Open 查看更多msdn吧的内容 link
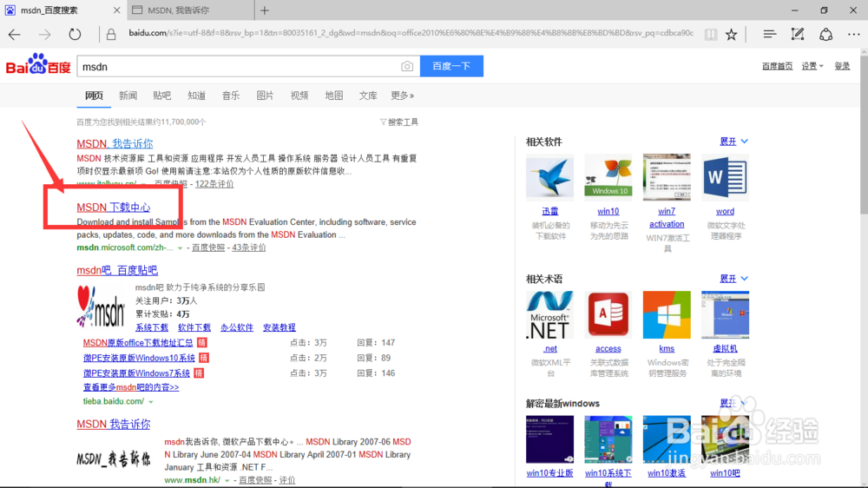The image size is (868, 488). (131, 387)
